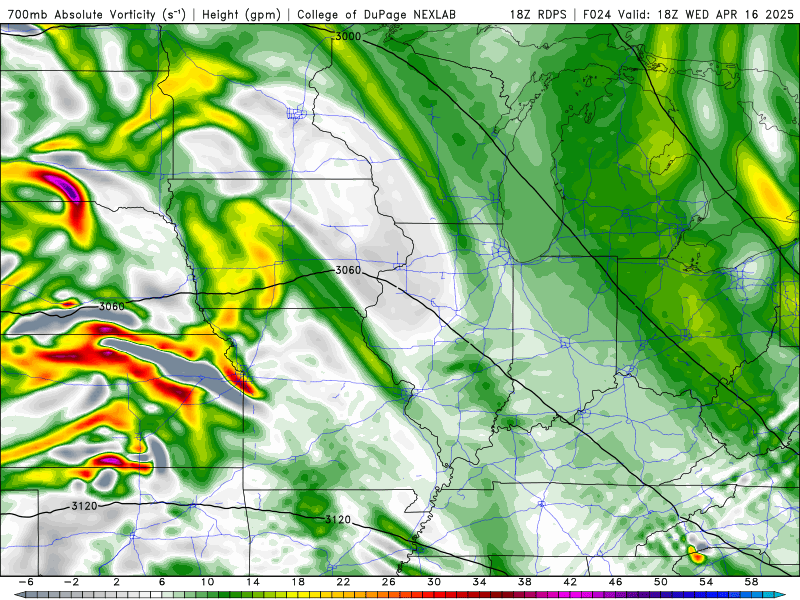Screen dimensions: 800x600
Task: Click the "38" colorbar value
Action: (x=524, y=582)
